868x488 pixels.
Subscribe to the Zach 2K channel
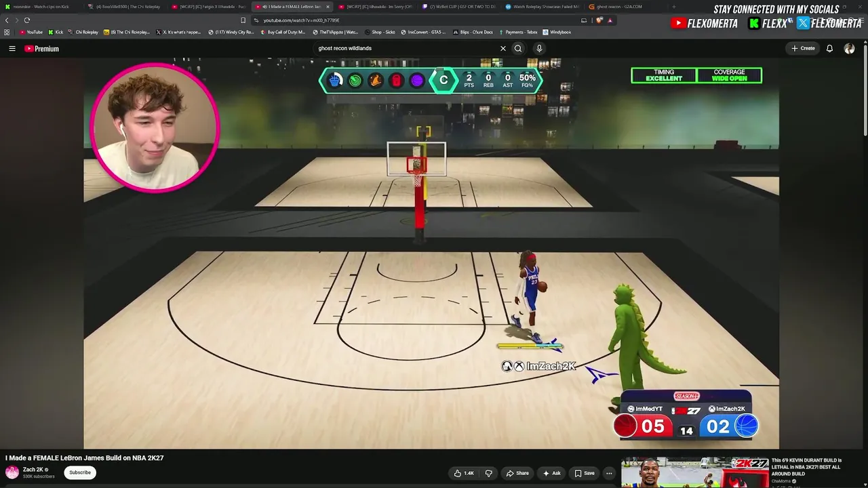tap(80, 472)
